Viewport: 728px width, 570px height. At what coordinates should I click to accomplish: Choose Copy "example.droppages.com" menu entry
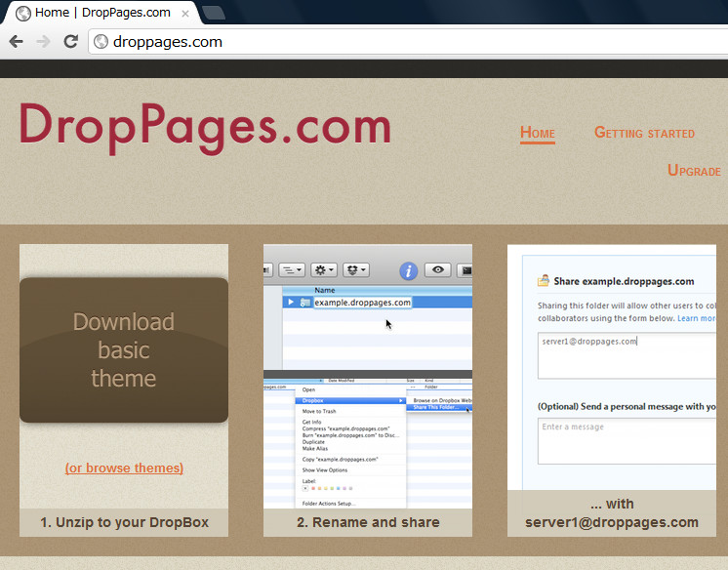click(x=341, y=460)
